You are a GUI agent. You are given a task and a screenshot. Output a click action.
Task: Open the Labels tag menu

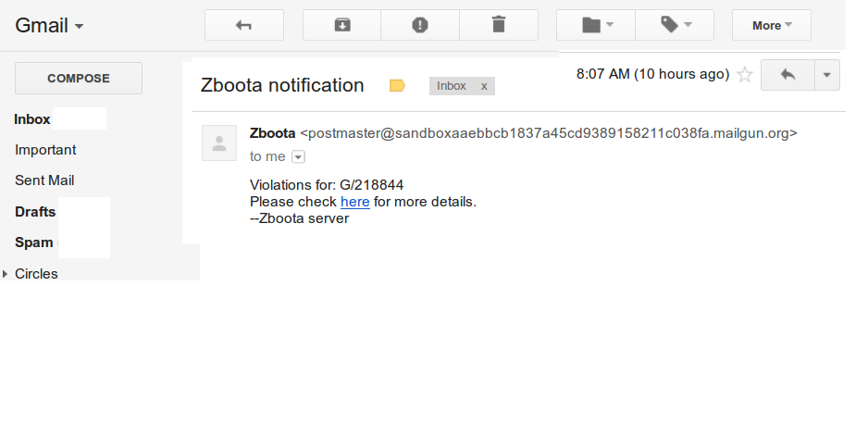tap(675, 25)
